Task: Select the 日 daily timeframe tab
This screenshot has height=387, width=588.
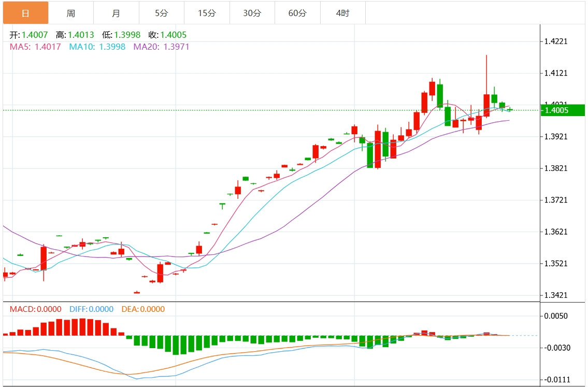Action: [25, 13]
